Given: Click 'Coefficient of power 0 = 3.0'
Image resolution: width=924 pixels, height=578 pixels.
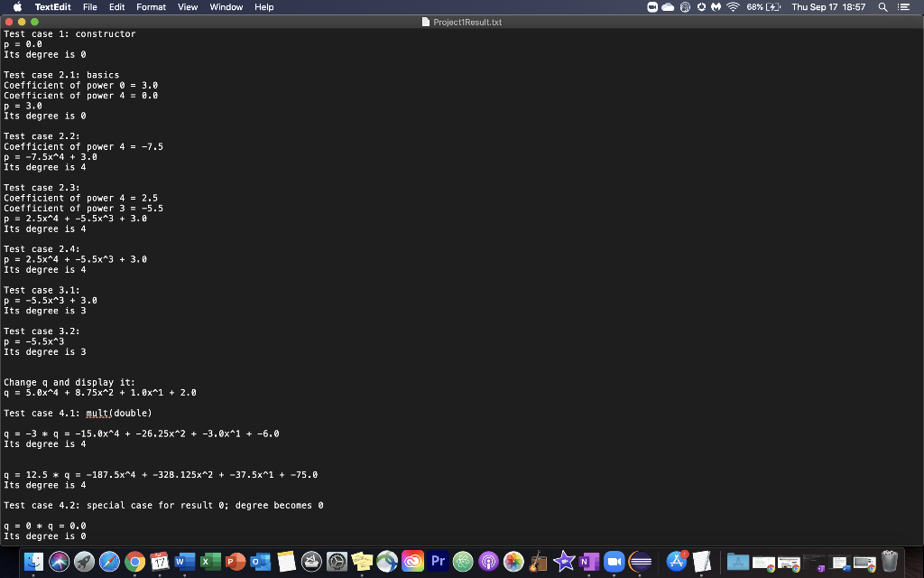Looking at the screenshot, I should click(x=80, y=86).
